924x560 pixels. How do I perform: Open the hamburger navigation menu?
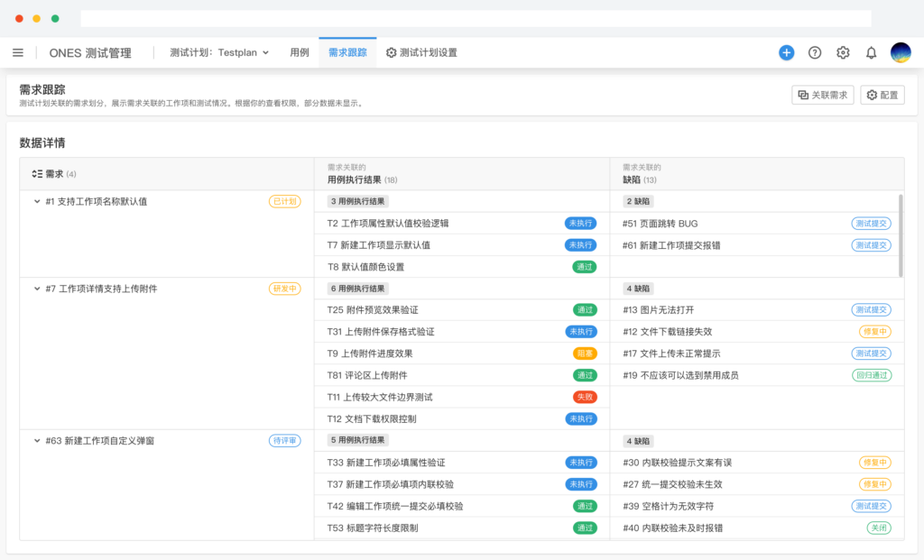pyautogui.click(x=18, y=52)
